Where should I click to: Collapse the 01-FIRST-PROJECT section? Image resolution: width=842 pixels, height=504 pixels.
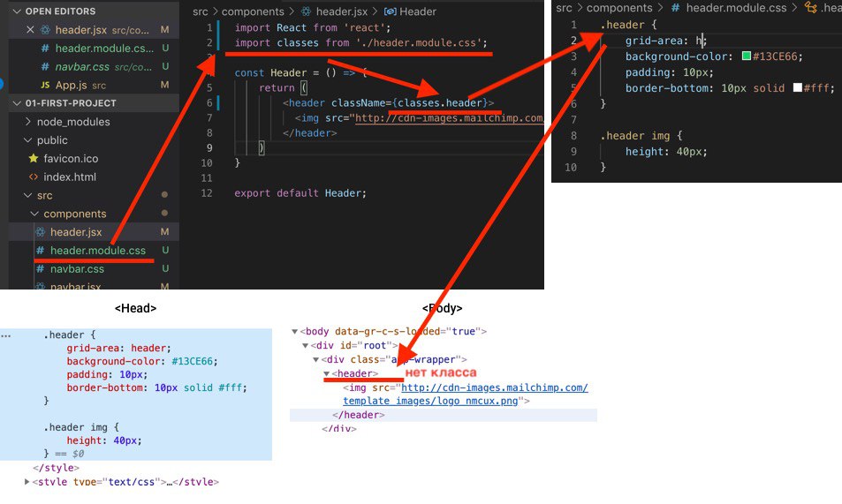pos(17,103)
